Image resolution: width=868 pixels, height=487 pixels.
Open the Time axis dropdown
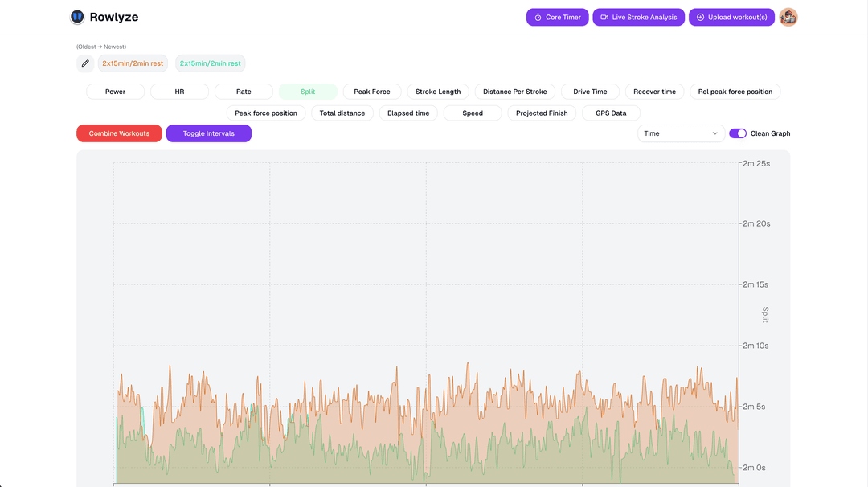click(681, 133)
